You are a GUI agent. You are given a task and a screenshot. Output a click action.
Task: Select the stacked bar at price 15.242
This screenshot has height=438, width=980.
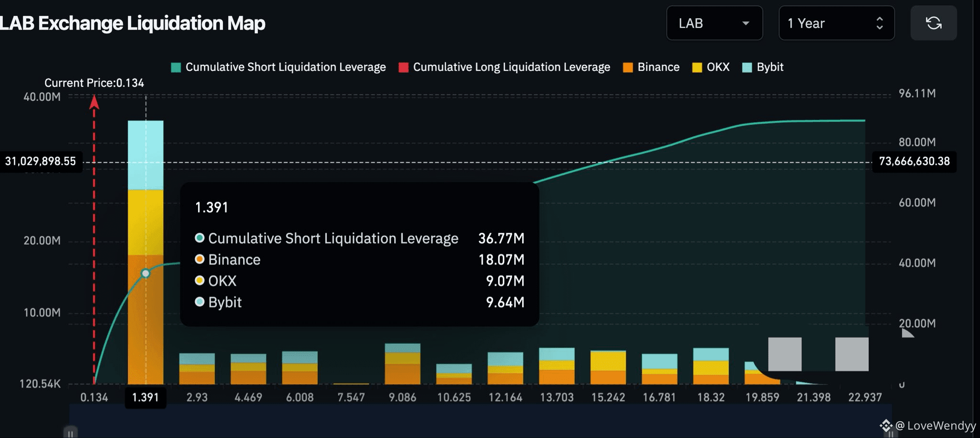point(608,367)
